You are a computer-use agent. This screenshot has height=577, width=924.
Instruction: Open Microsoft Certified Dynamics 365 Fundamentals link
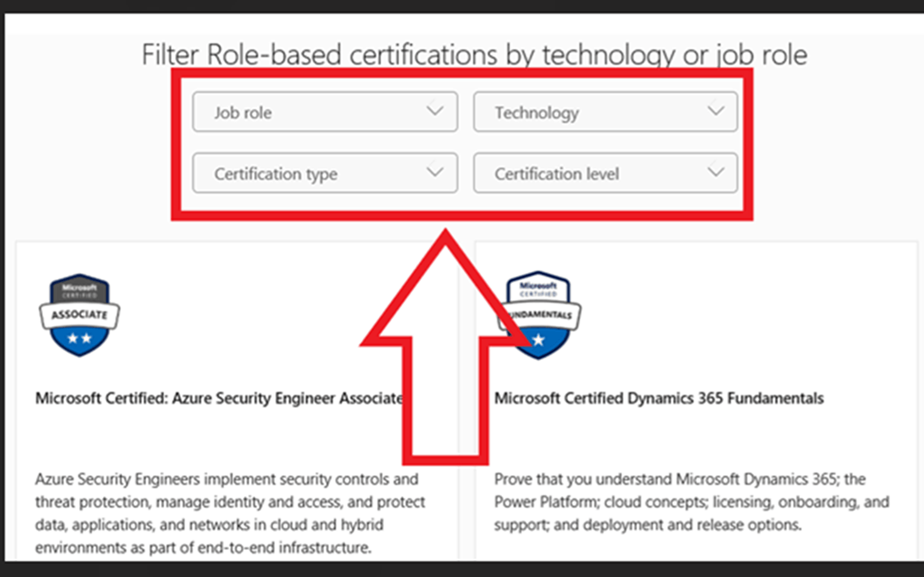pos(659,398)
